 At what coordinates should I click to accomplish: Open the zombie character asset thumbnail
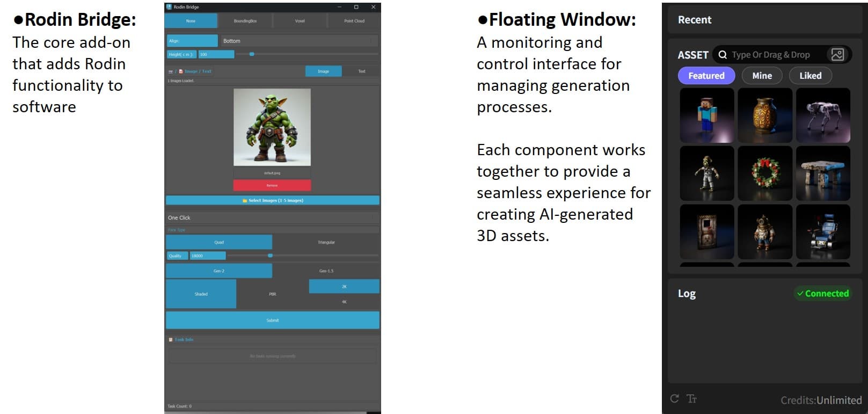click(x=707, y=173)
